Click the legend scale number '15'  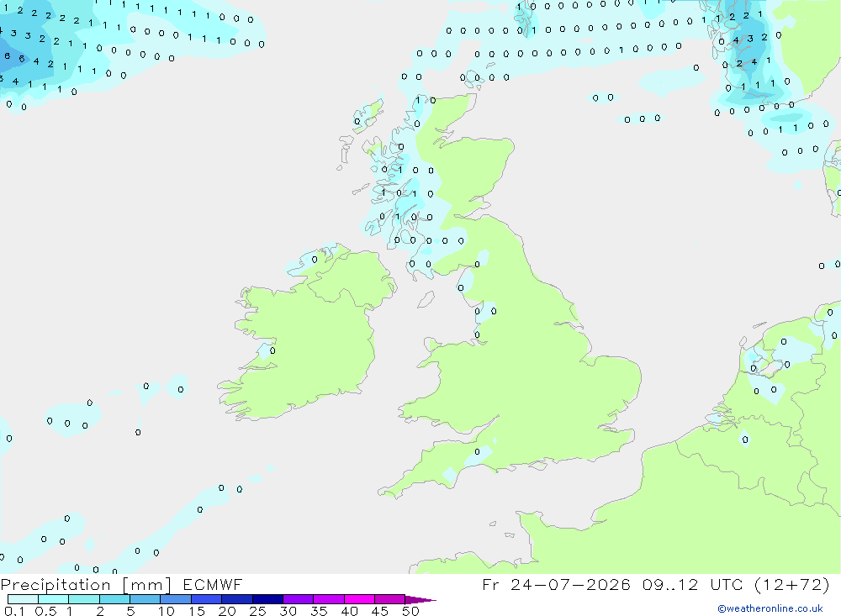197,611
